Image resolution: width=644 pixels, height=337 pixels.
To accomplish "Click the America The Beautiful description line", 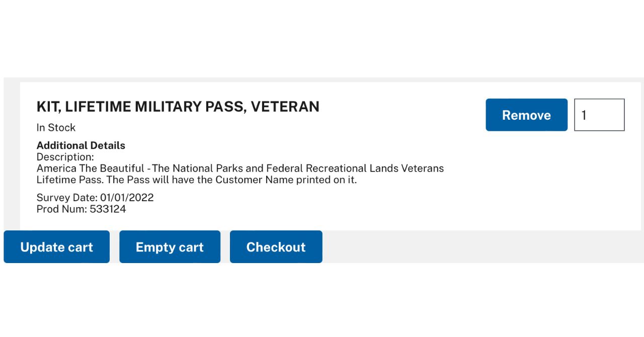I will tap(240, 168).
